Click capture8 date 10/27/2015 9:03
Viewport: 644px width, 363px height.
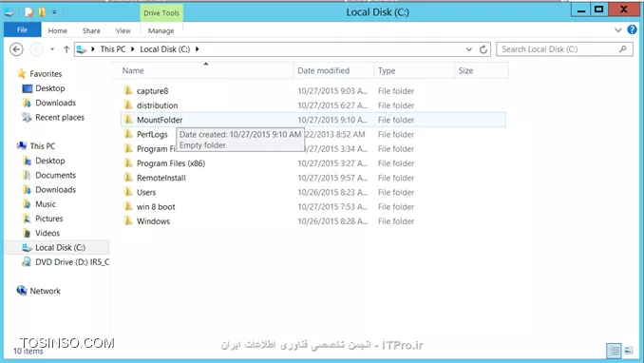[x=332, y=91]
